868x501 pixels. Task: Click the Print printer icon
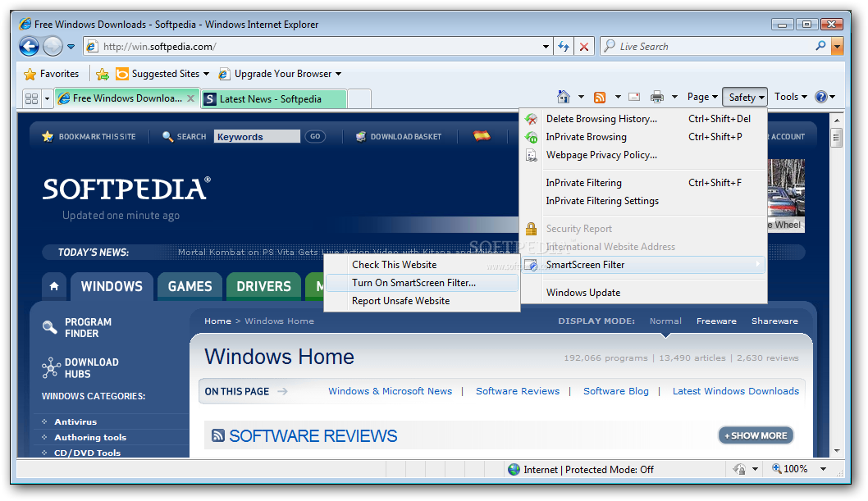tap(657, 98)
